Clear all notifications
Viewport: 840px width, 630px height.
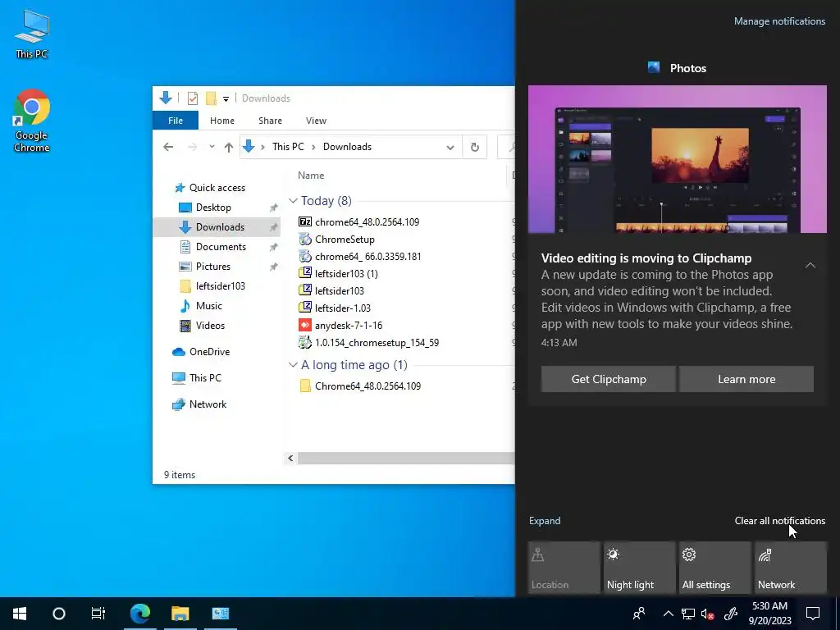[x=779, y=521]
